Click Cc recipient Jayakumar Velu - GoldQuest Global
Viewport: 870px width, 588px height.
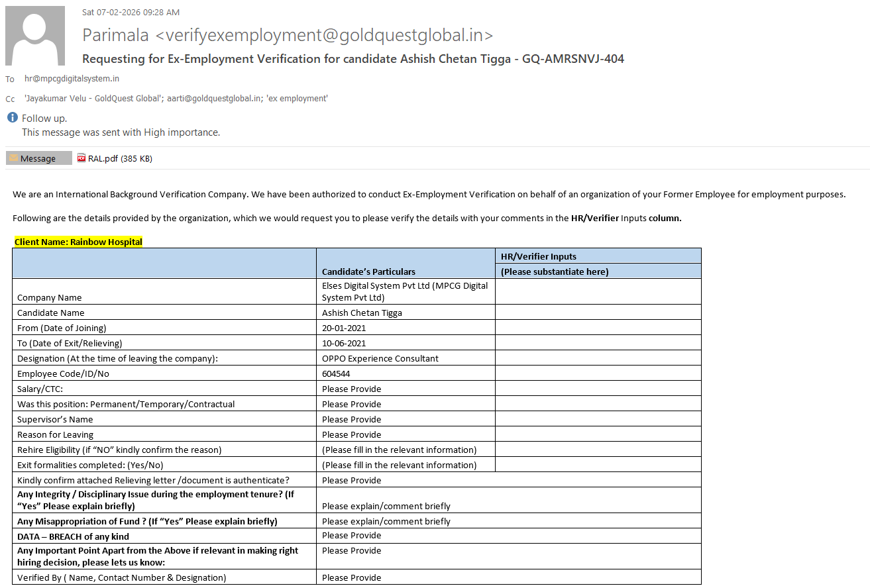[x=93, y=98]
